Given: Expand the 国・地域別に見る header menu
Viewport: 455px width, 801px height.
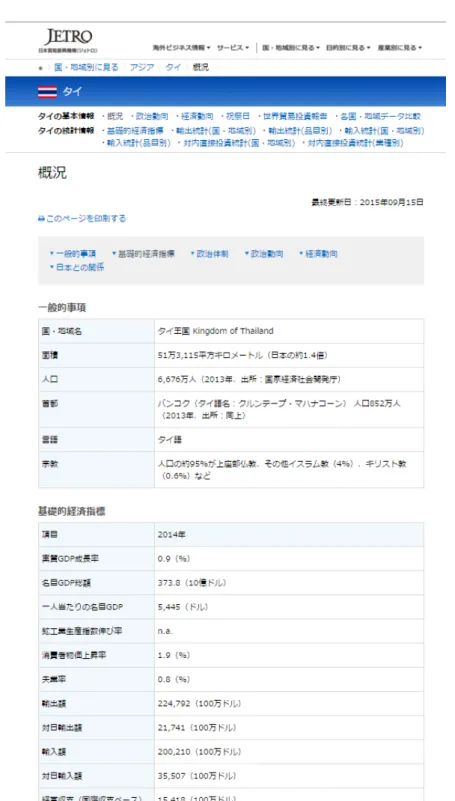Looking at the screenshot, I should pyautogui.click(x=291, y=48).
